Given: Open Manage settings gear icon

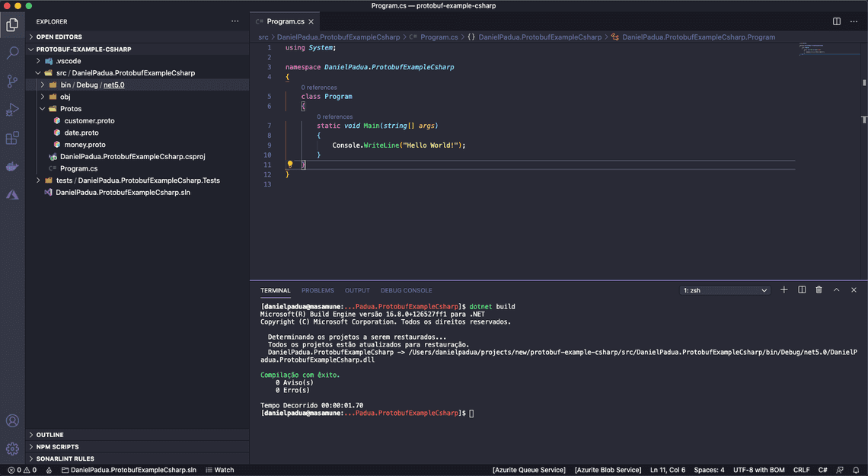Looking at the screenshot, I should [x=12, y=449].
